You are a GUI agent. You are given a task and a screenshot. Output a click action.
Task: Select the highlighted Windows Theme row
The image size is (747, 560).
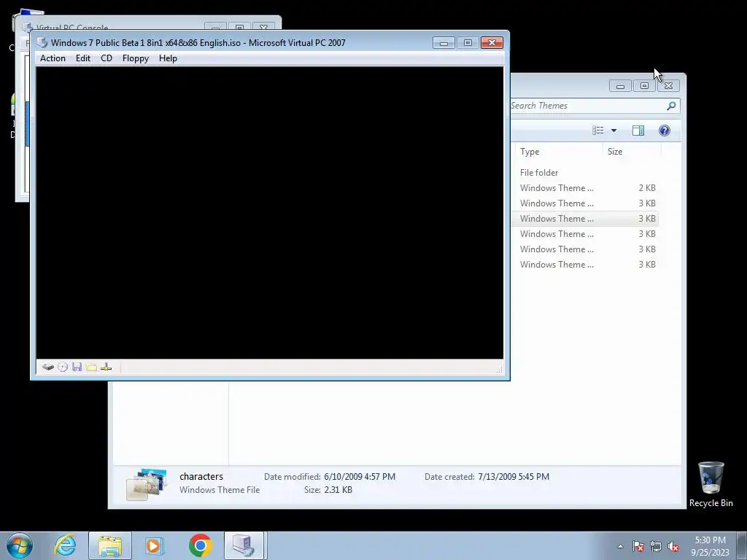[584, 219]
